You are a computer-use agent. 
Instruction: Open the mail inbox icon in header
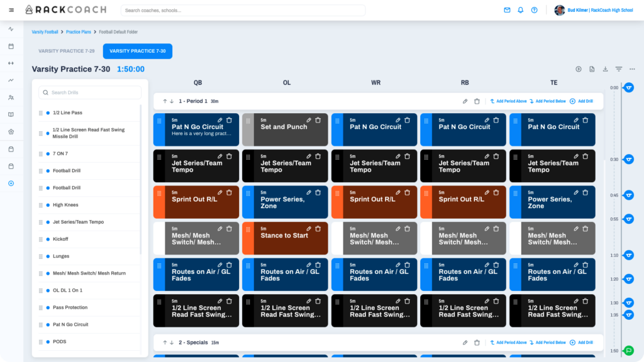[507, 10]
